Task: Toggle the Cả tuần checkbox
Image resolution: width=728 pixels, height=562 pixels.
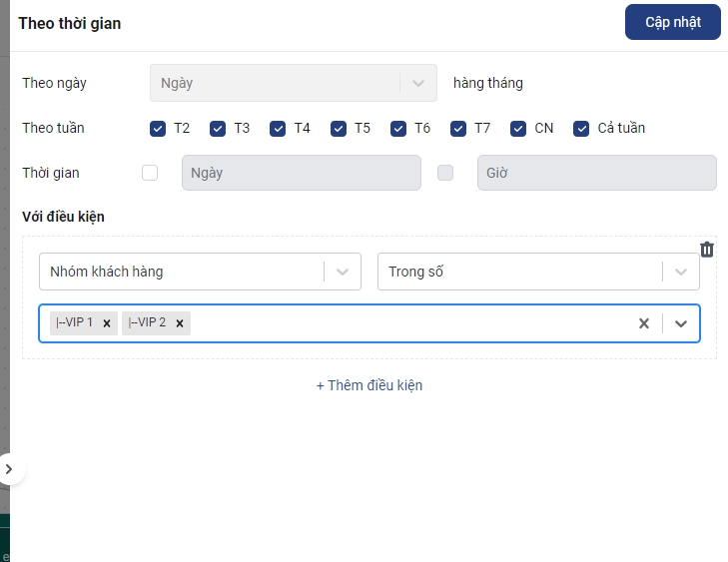Action: tap(581, 128)
